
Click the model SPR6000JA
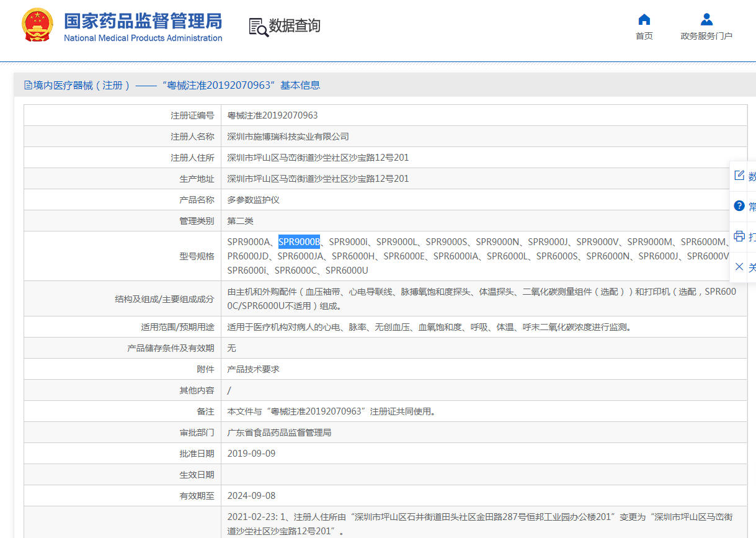click(x=301, y=256)
